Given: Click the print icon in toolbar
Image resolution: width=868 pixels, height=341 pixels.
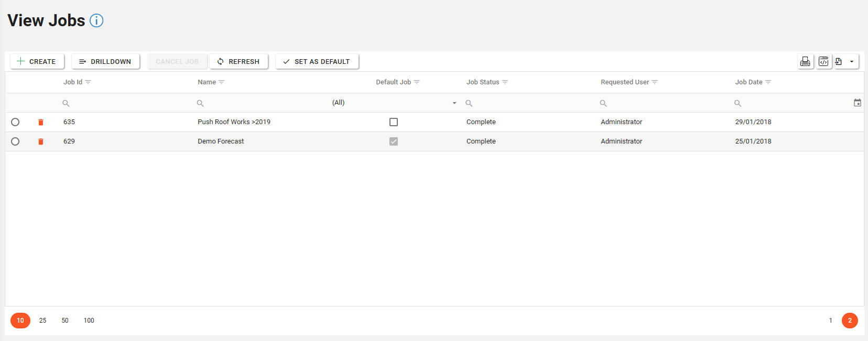Looking at the screenshot, I should click(805, 61).
